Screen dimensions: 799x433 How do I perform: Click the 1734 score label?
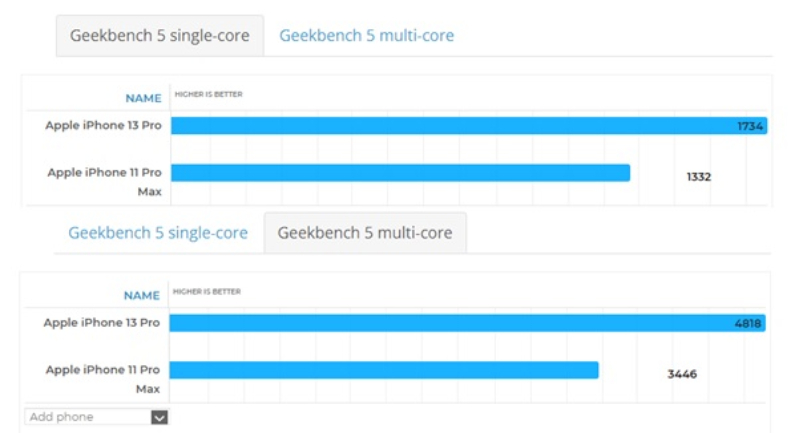(x=750, y=126)
